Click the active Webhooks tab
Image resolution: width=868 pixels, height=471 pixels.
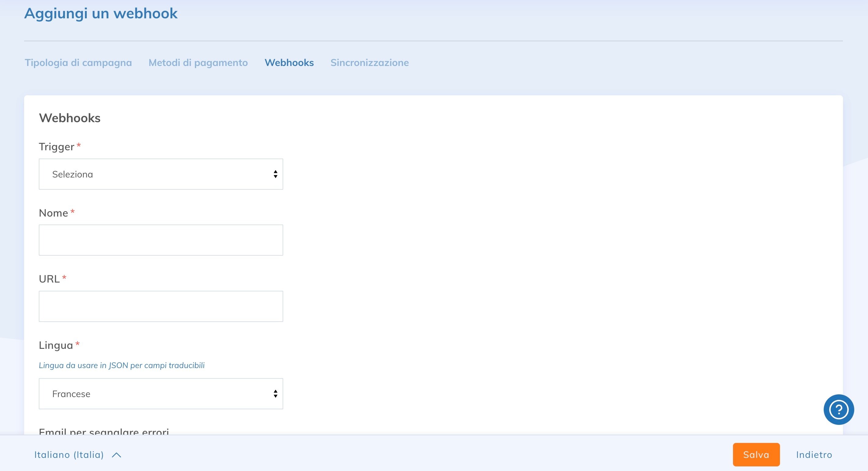[289, 63]
